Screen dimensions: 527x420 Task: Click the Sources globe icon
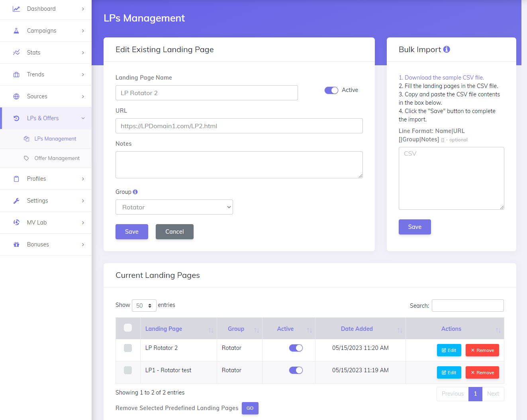pos(16,96)
